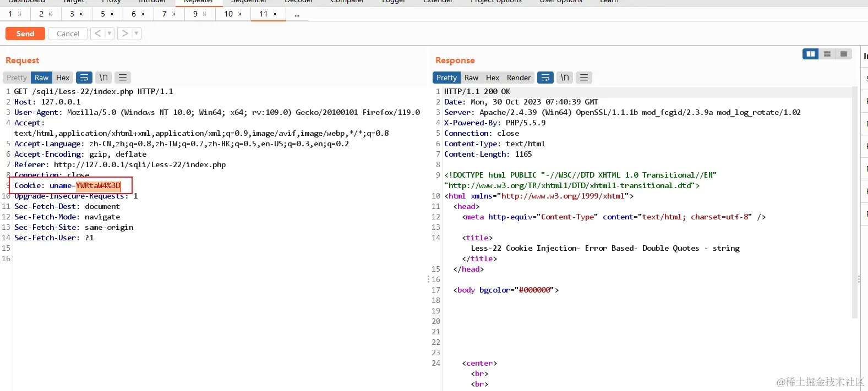Click the Response vertical scrollbar
The image size is (868, 391).
[x=855, y=202]
